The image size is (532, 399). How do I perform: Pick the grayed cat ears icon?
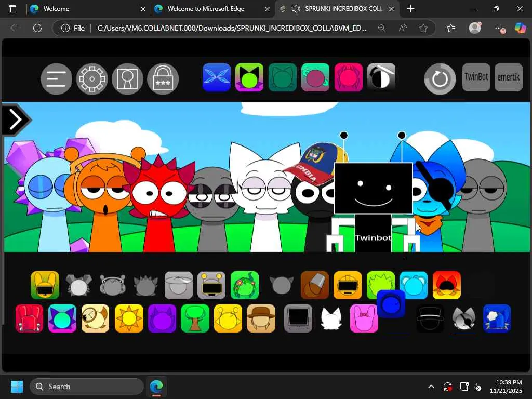point(281,285)
